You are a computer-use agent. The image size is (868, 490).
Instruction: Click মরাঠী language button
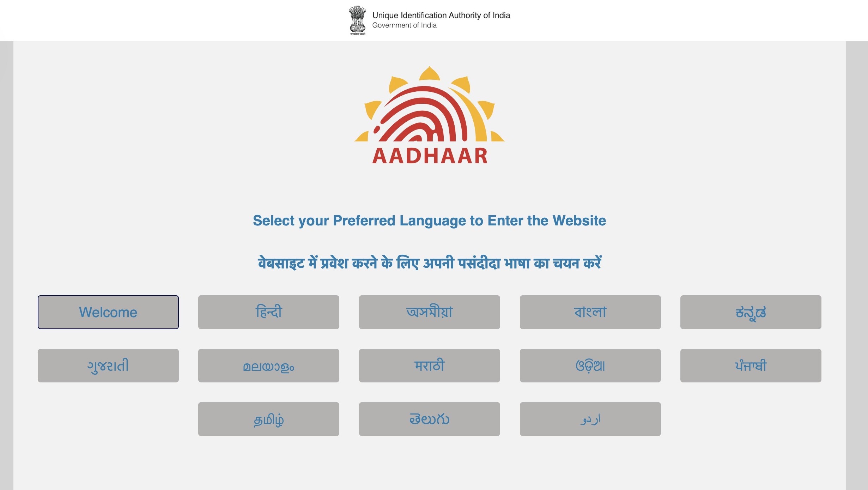coord(429,365)
